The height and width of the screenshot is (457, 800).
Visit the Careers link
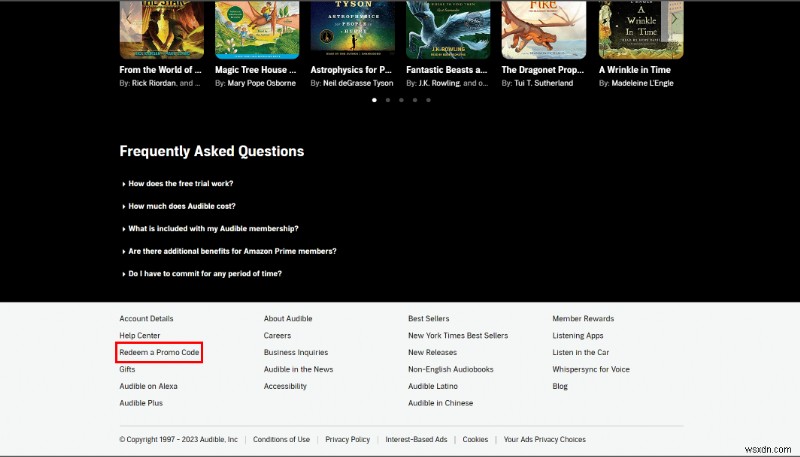coord(277,336)
